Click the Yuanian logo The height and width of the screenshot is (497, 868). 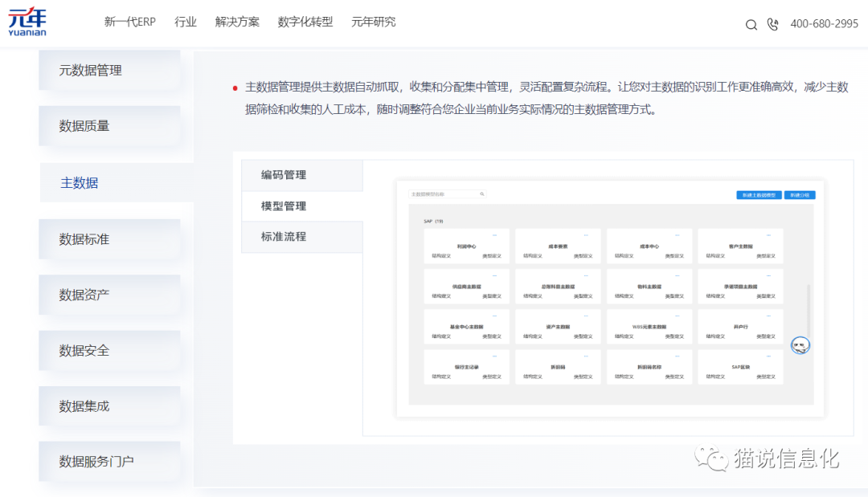click(27, 22)
